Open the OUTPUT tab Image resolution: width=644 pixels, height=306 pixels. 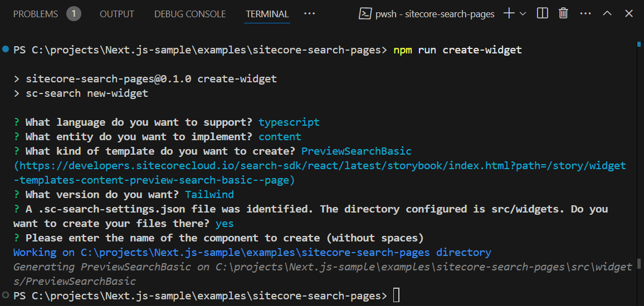[118, 14]
